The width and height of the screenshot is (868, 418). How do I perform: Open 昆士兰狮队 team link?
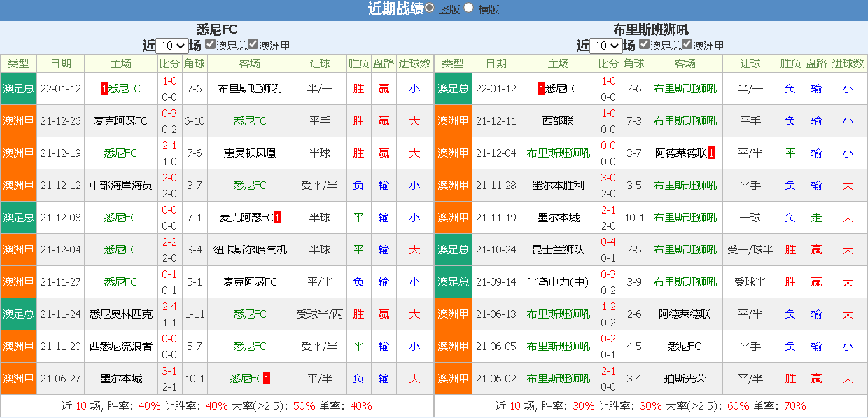tap(559, 250)
